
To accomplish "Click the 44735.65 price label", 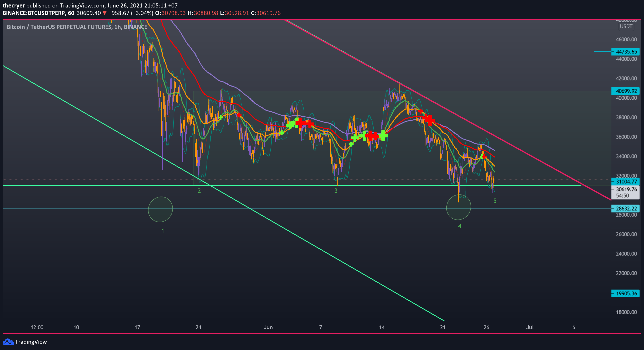I will pyautogui.click(x=626, y=52).
